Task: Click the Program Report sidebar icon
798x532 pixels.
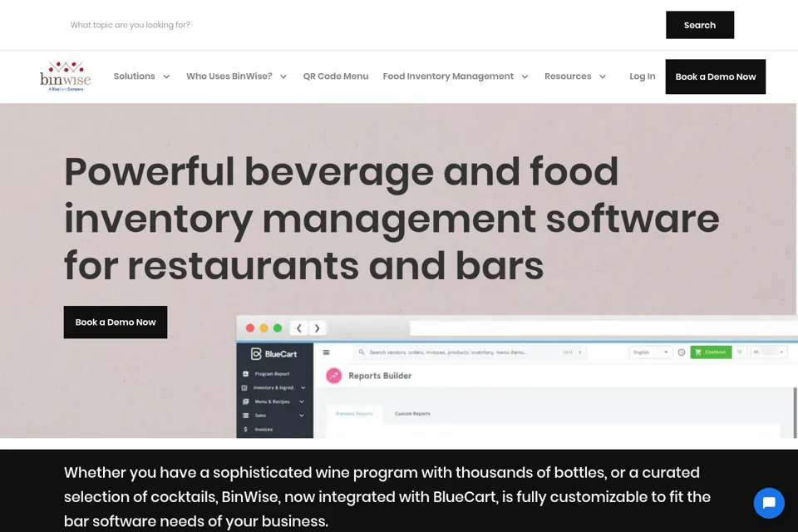Action: pos(245,374)
